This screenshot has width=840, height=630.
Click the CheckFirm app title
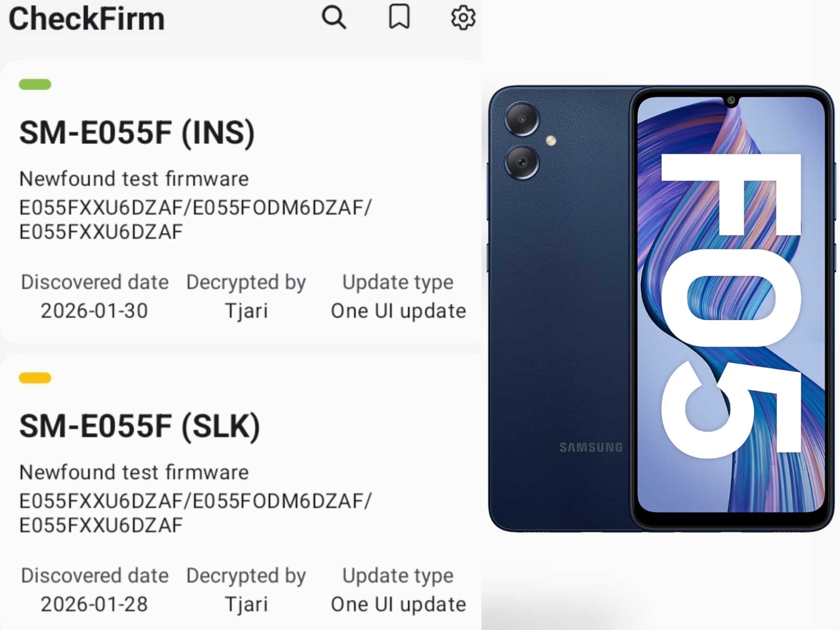point(87,19)
